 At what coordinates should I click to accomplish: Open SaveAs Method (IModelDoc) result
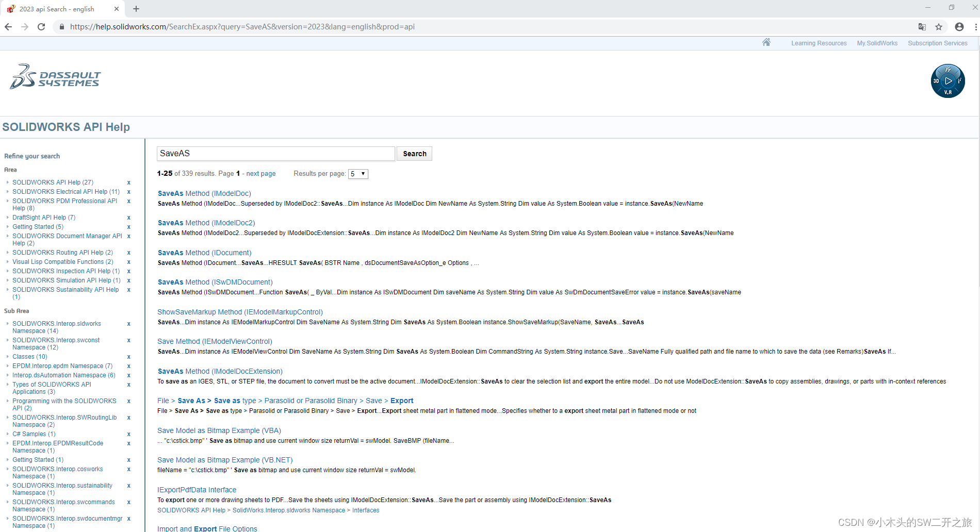tap(204, 193)
